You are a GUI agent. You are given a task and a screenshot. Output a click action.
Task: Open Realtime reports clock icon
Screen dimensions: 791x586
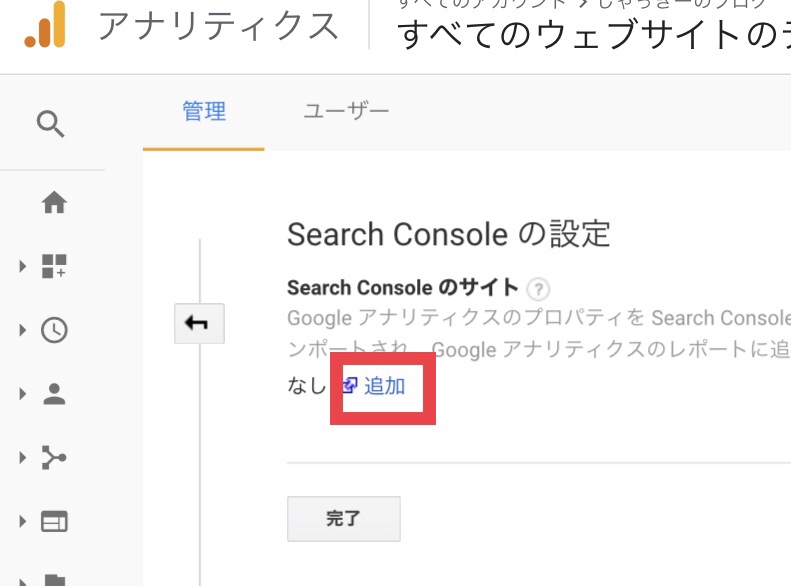54,330
